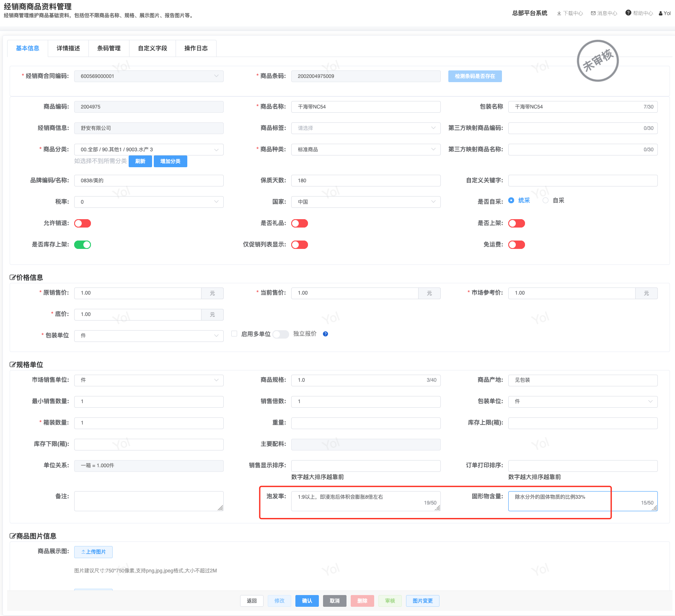Focus the 保质天数 input field
This screenshot has height=616, width=675.
(x=366, y=181)
